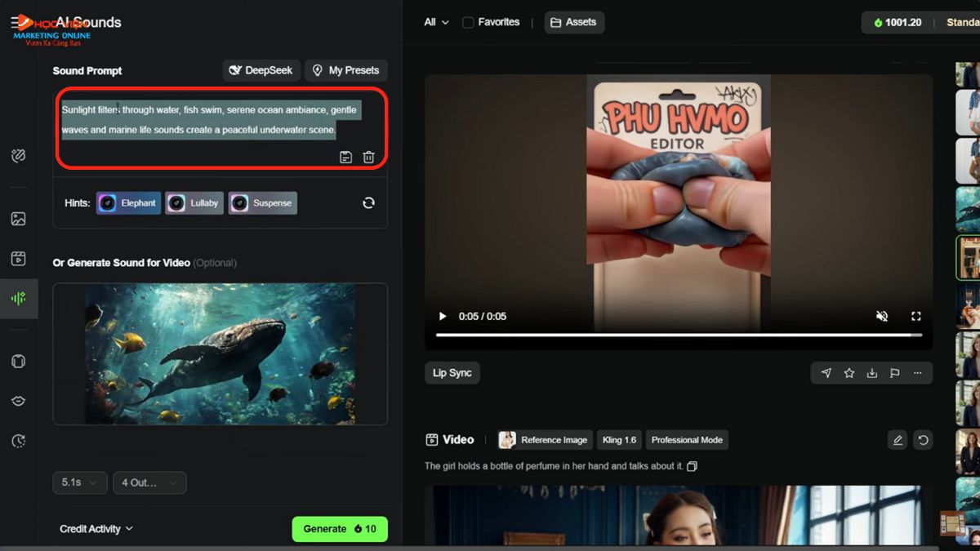
Task: Open the sidebar icon below the waveform icon
Action: pos(18,361)
